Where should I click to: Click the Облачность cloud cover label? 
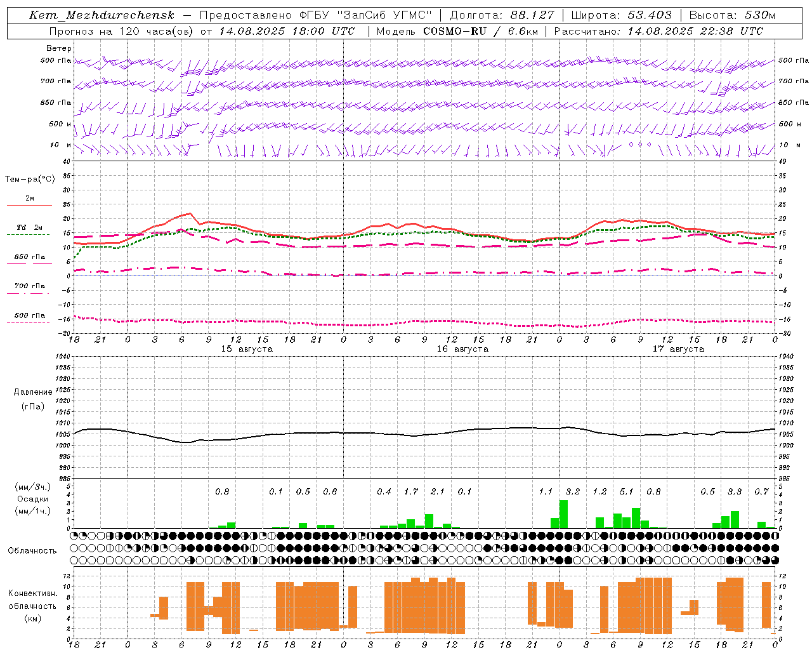pos(32,551)
